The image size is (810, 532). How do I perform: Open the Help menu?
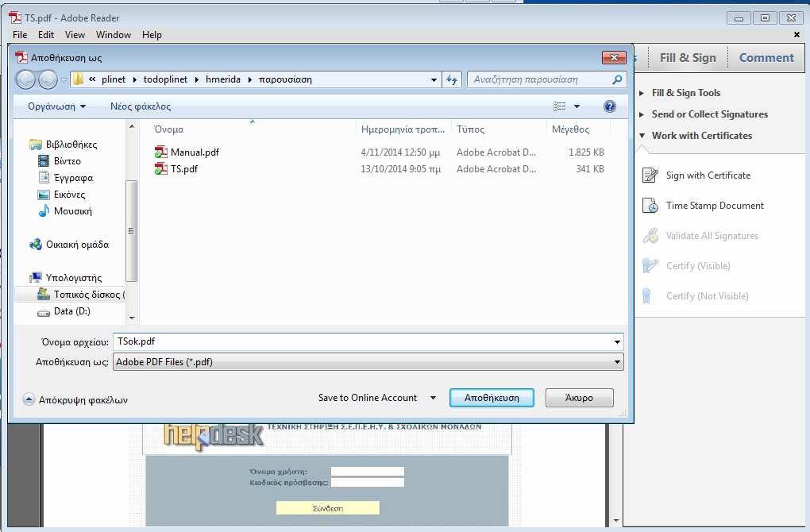tap(152, 35)
